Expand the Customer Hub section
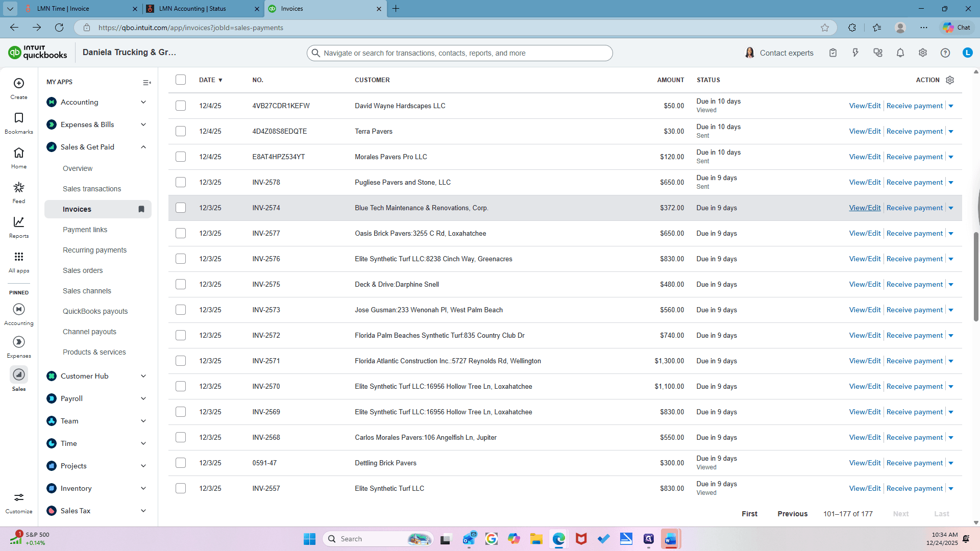980x551 pixels. [143, 376]
